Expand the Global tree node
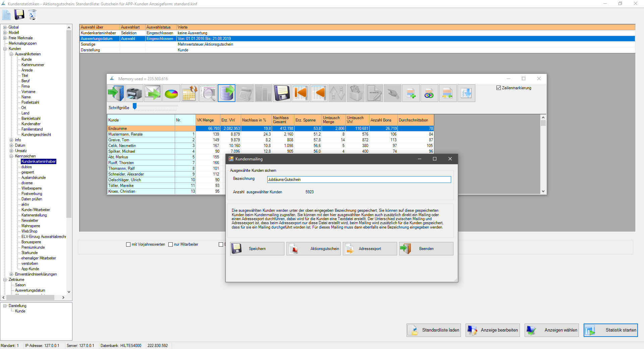The height and width of the screenshot is (349, 644). pyautogui.click(x=5, y=27)
